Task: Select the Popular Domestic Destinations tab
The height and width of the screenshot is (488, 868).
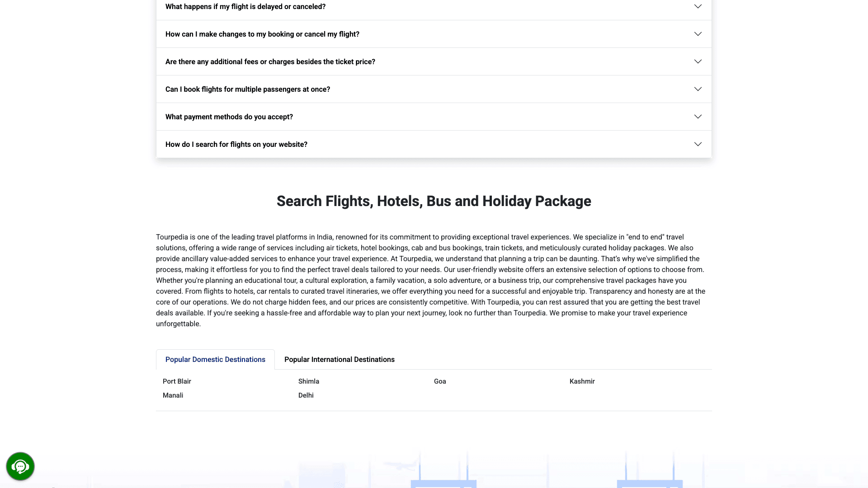Action: (215, 359)
